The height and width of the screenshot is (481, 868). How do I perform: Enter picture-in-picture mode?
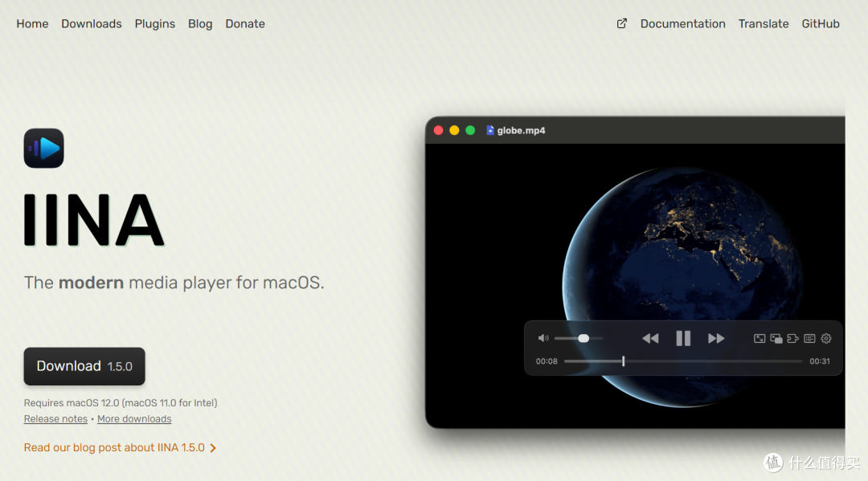click(776, 338)
